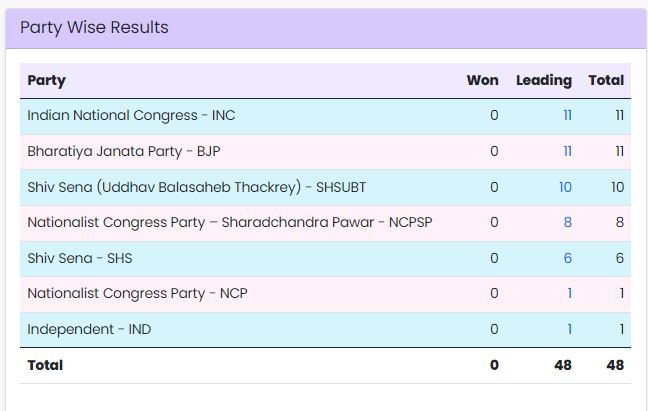Open BJP leading count link 11
The width and height of the screenshot is (648, 411).
tap(567, 151)
